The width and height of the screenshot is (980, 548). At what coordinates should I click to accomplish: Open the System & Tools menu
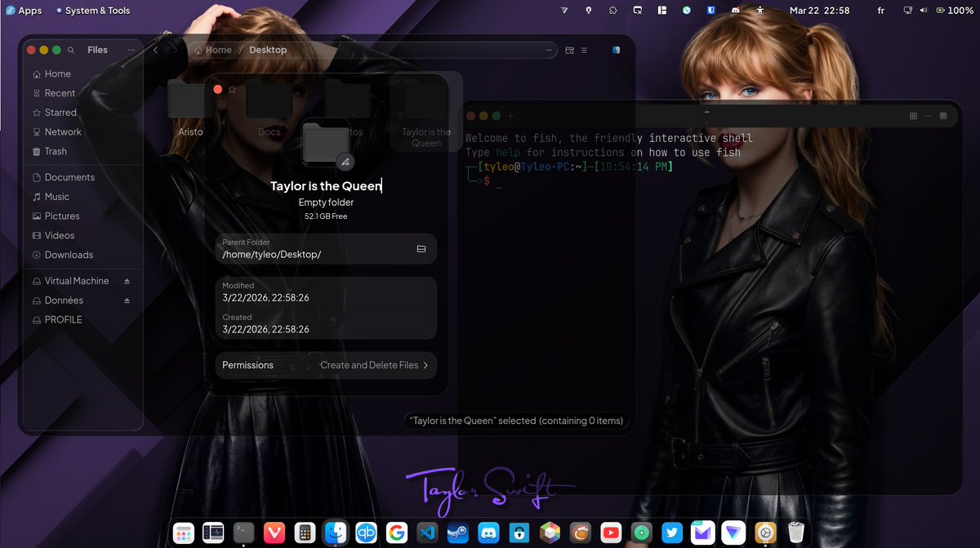pyautogui.click(x=92, y=11)
